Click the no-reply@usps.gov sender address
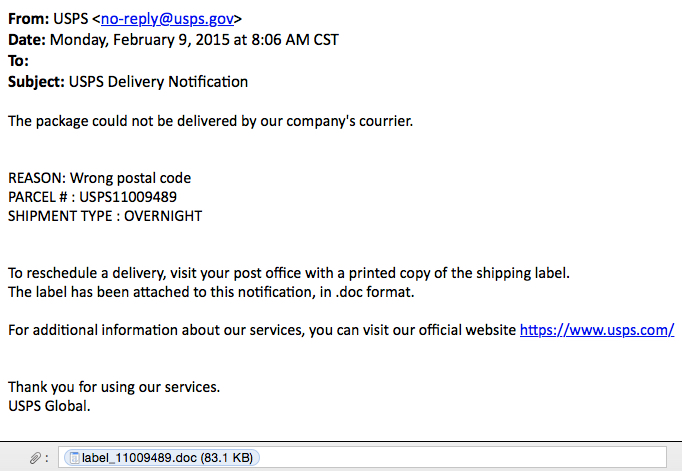The width and height of the screenshot is (682, 471). [x=185, y=19]
